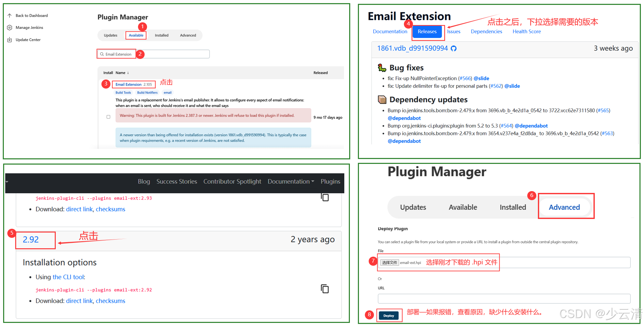Screen dimensions: 644x325
Task: Click Back to Dashboard link
Action: [x=32, y=16]
